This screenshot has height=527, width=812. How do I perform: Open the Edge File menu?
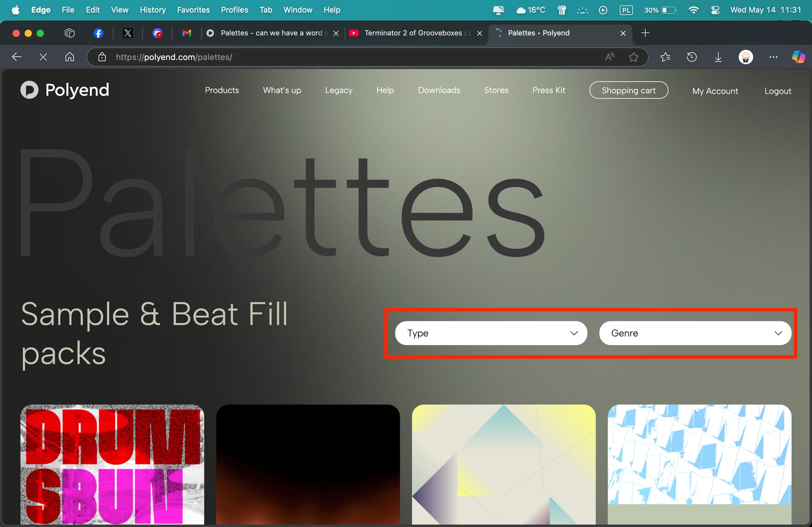[68, 10]
